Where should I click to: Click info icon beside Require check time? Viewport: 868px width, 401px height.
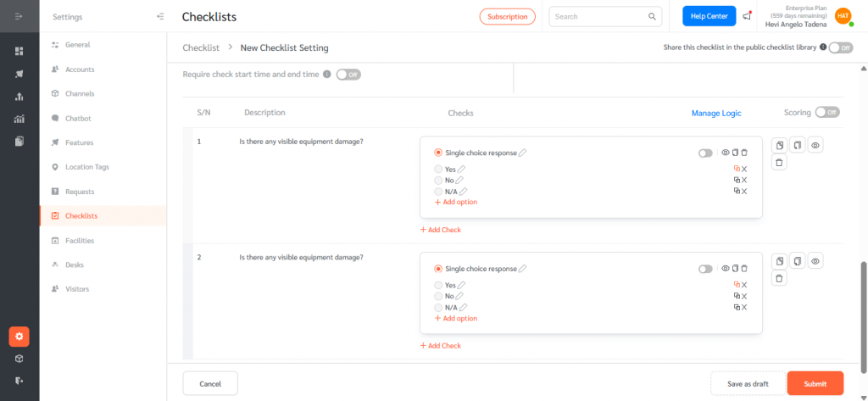tap(327, 75)
